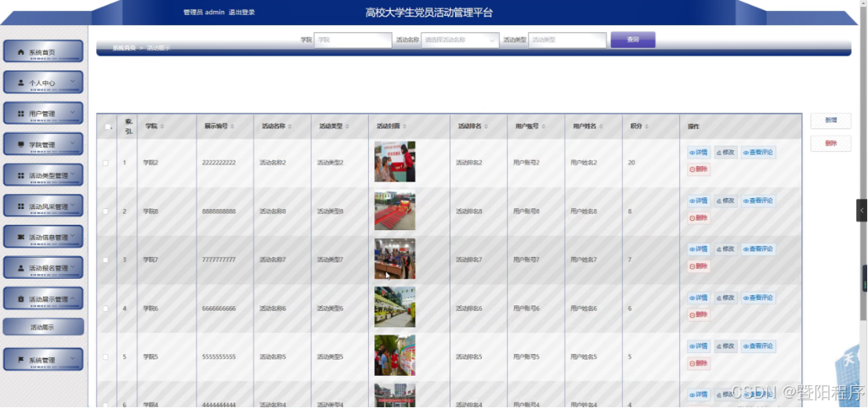Check the row checkbox for 学院6
The height and width of the screenshot is (408, 868).
click(106, 309)
